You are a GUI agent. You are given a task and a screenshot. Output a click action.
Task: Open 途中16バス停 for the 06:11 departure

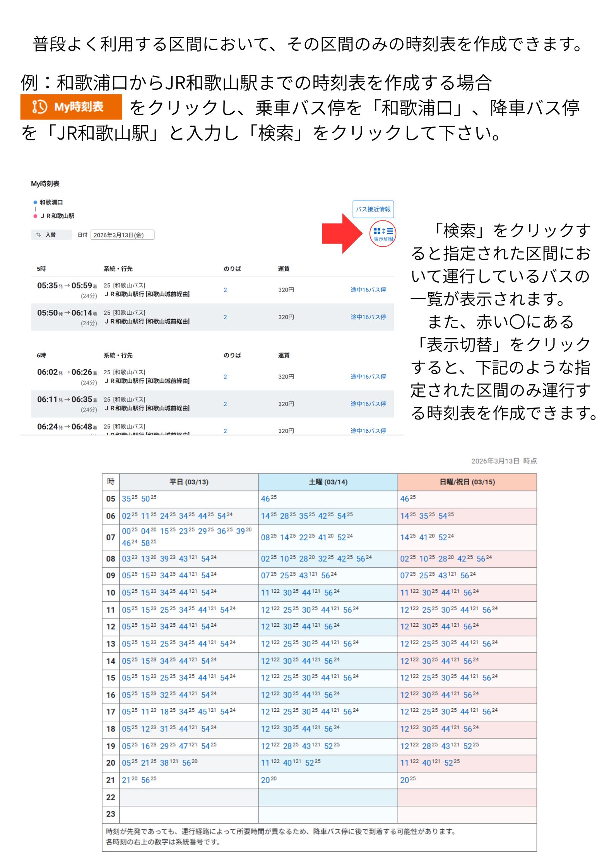coord(368,404)
